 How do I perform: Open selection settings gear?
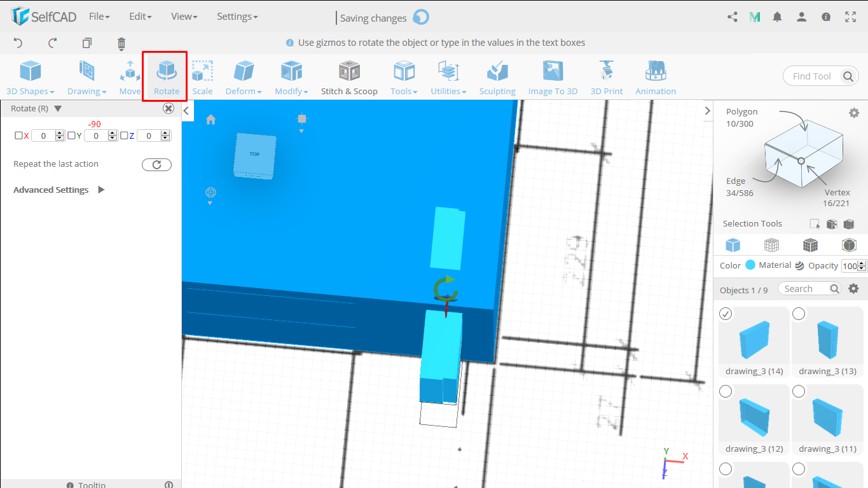click(x=854, y=113)
